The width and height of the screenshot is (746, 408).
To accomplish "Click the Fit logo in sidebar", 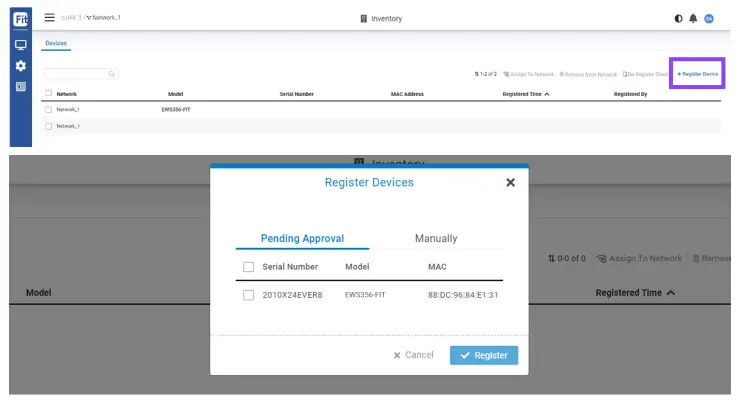I will click(21, 19).
